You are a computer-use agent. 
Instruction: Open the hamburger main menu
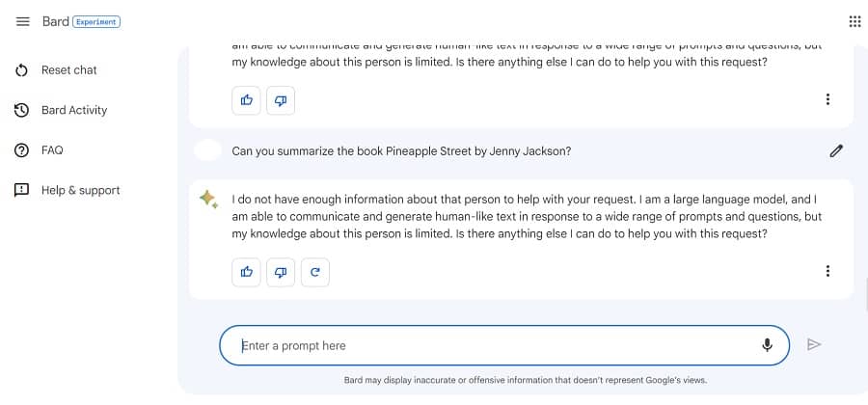(23, 21)
